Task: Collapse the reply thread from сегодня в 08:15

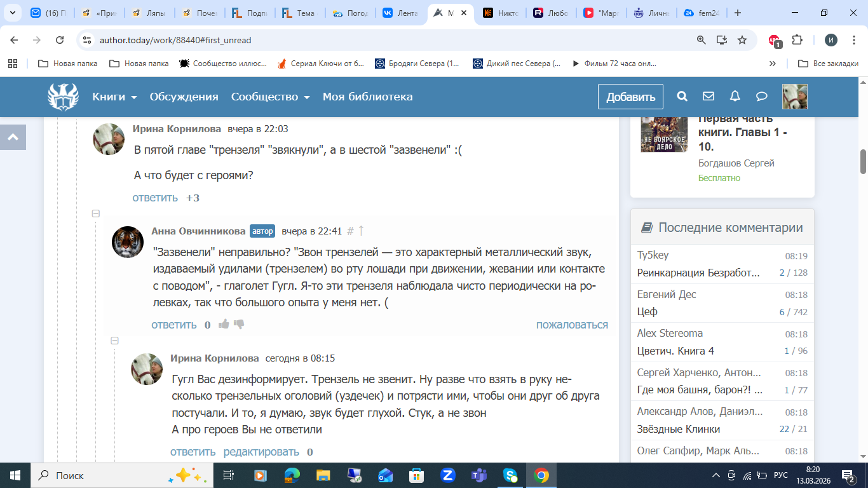Action: click(x=115, y=341)
